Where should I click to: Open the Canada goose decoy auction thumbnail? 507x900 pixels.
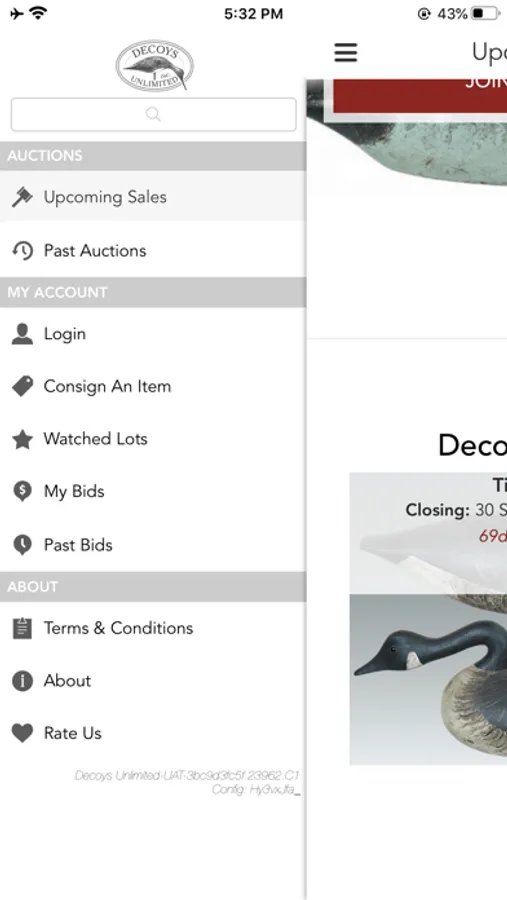tap(428, 680)
